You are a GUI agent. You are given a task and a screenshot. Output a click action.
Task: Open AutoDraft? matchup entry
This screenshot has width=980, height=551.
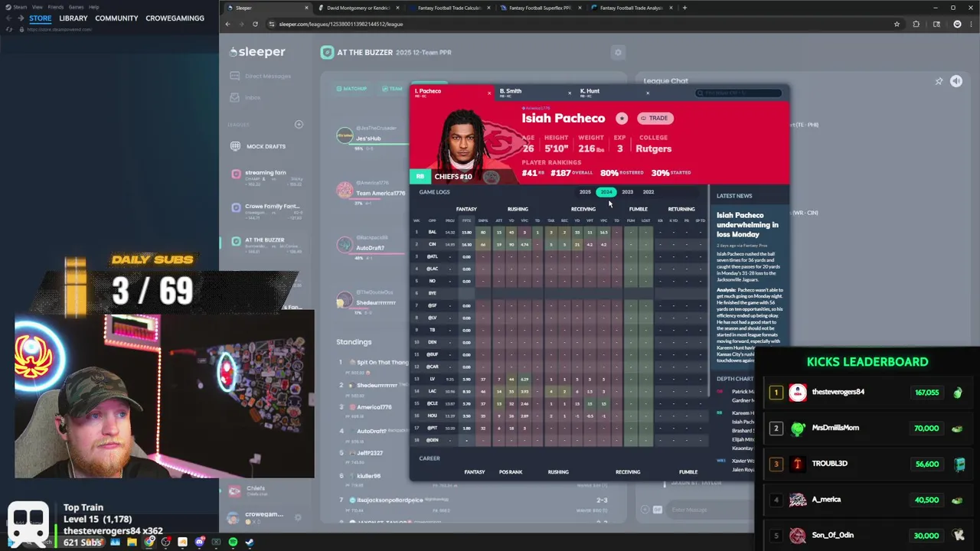pos(371,248)
